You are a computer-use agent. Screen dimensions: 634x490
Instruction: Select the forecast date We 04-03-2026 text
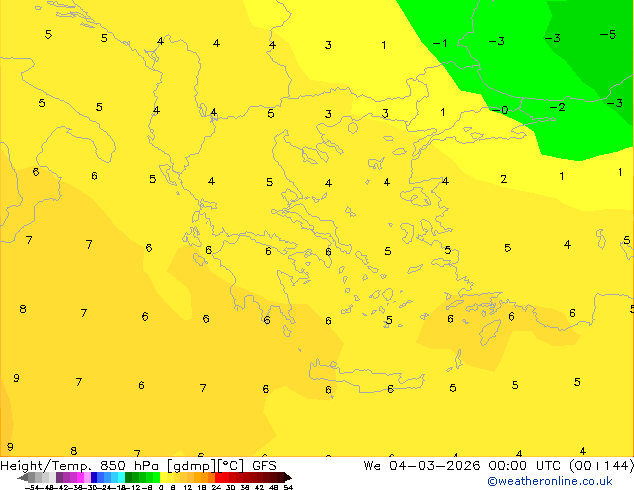coord(422,466)
